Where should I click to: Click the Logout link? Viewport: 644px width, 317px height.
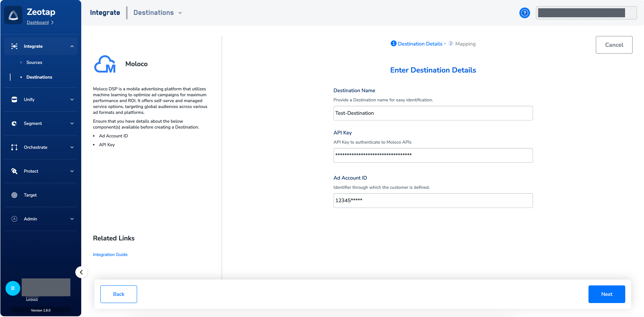(x=32, y=299)
